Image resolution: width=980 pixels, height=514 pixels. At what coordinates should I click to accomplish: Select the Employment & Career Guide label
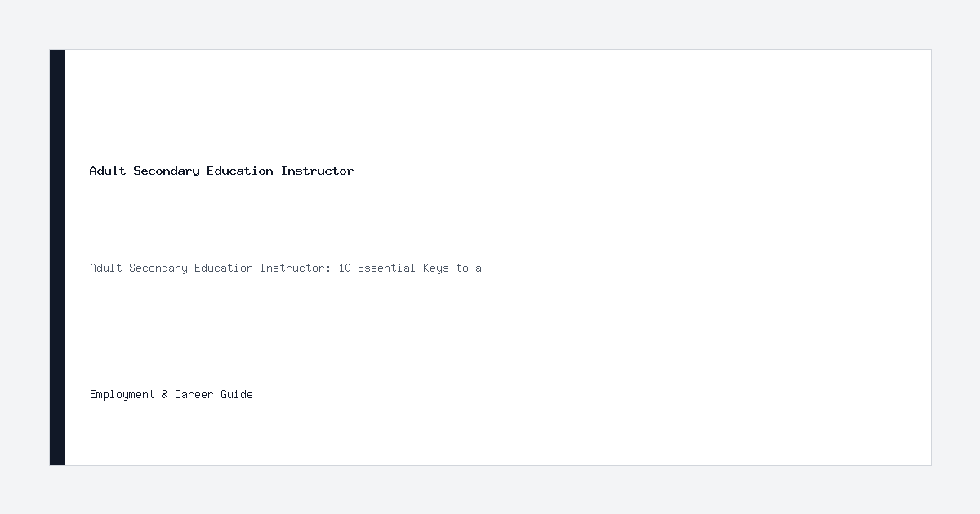click(x=171, y=394)
